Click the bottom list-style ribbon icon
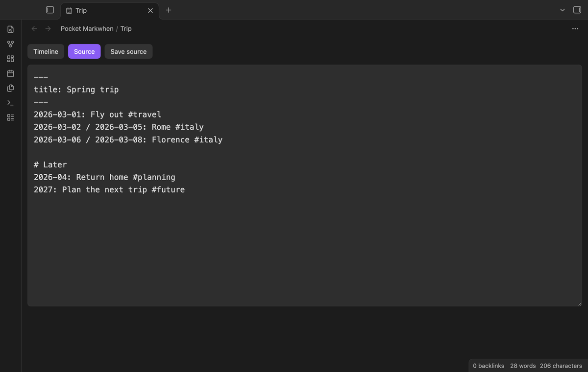The image size is (588, 372). [x=10, y=117]
